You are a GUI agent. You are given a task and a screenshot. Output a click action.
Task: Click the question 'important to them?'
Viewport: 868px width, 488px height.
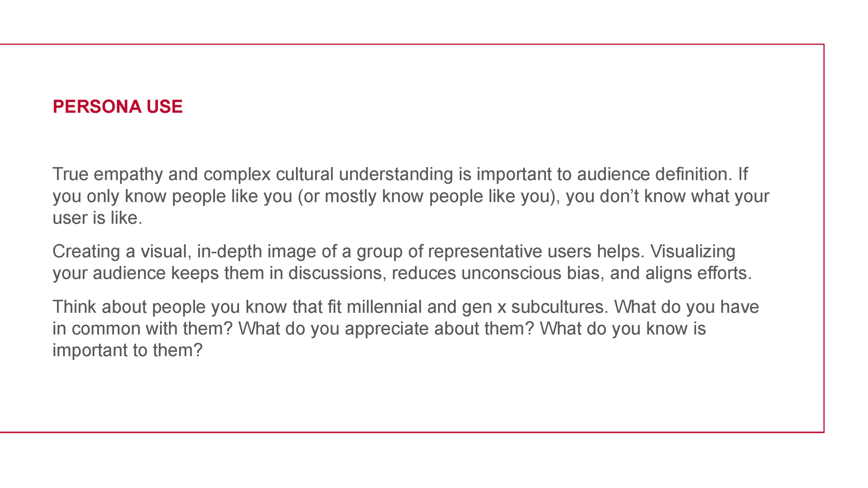[127, 351]
